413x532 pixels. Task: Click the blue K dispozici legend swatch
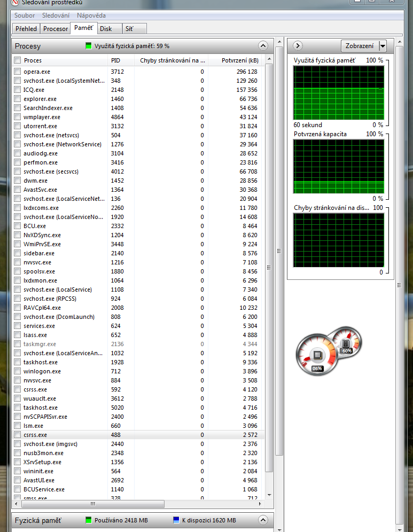[x=176, y=520]
